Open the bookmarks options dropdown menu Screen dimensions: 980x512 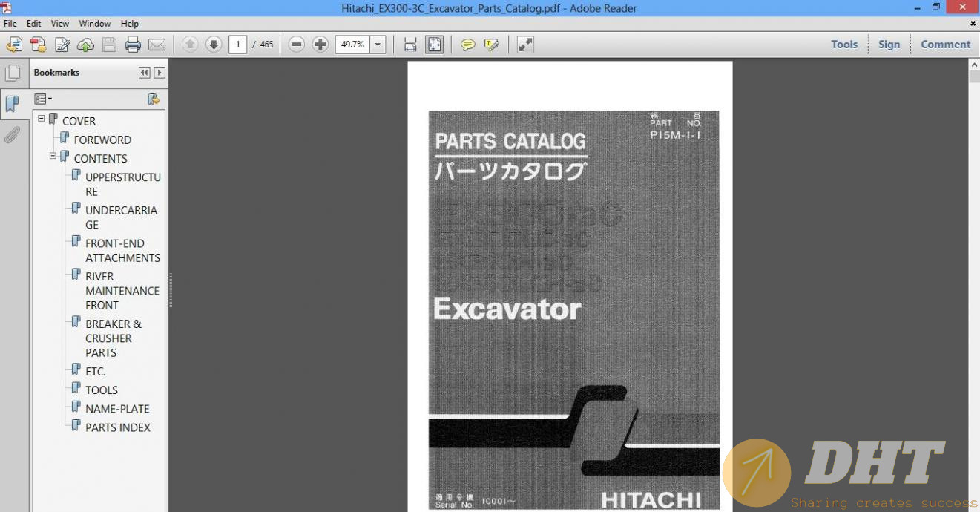[x=43, y=99]
